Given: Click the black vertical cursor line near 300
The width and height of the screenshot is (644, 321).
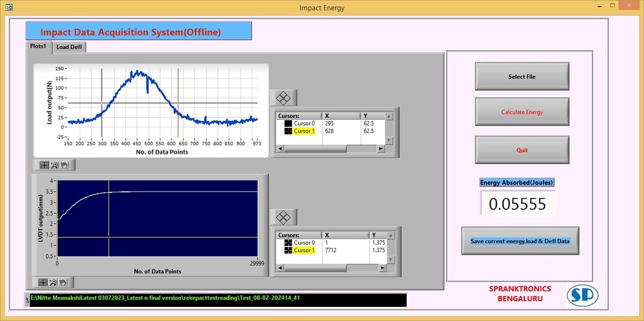Looking at the screenshot, I should pos(102,103).
